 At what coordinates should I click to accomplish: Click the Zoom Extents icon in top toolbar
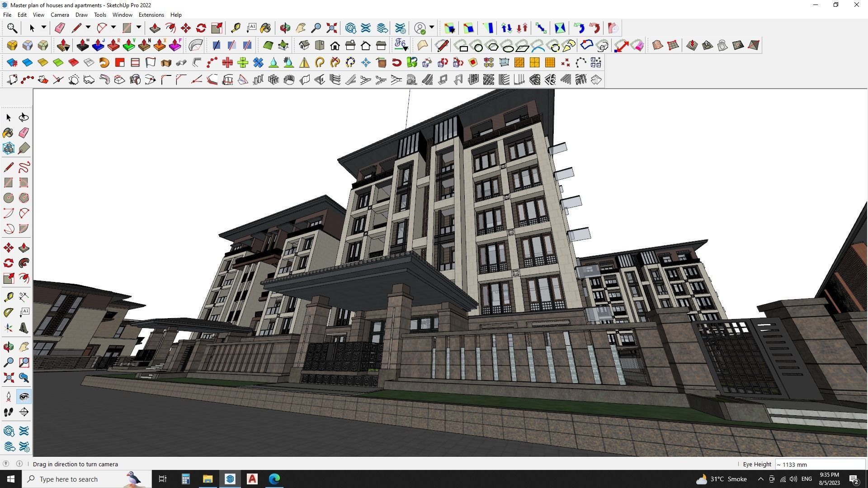[332, 28]
